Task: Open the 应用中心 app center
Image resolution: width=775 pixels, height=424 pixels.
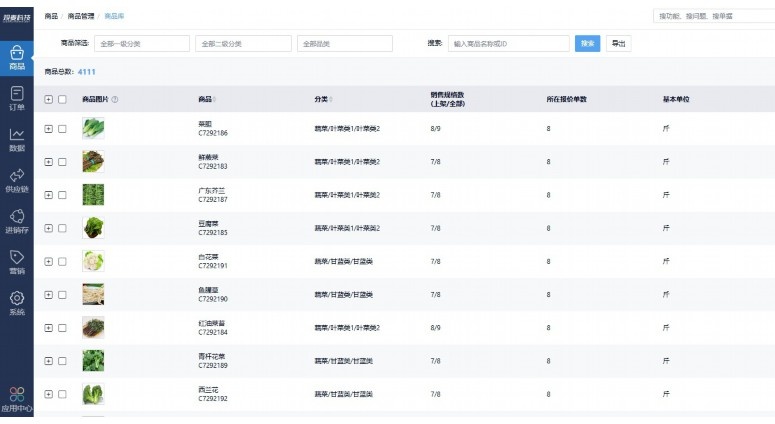Action: 17,399
